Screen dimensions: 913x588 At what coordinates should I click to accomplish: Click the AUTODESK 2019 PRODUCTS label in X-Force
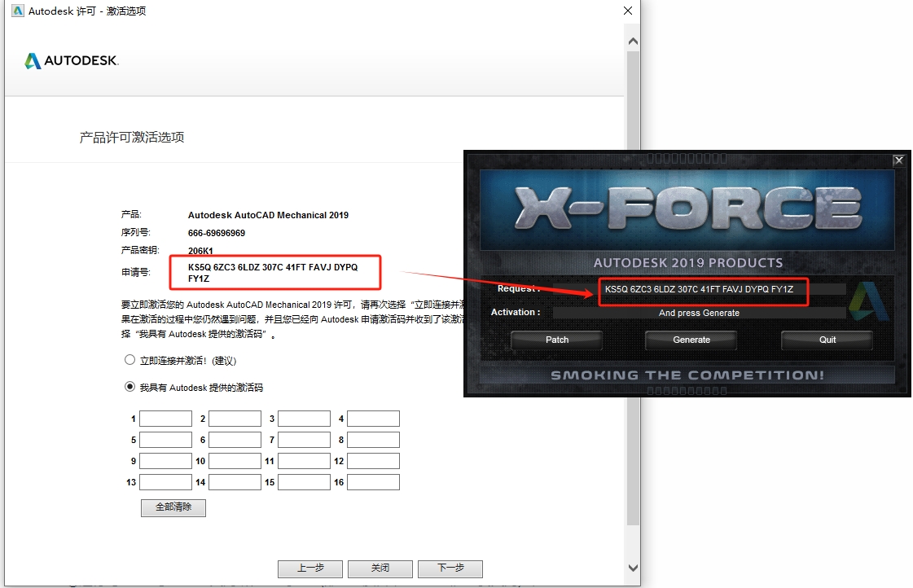(687, 263)
